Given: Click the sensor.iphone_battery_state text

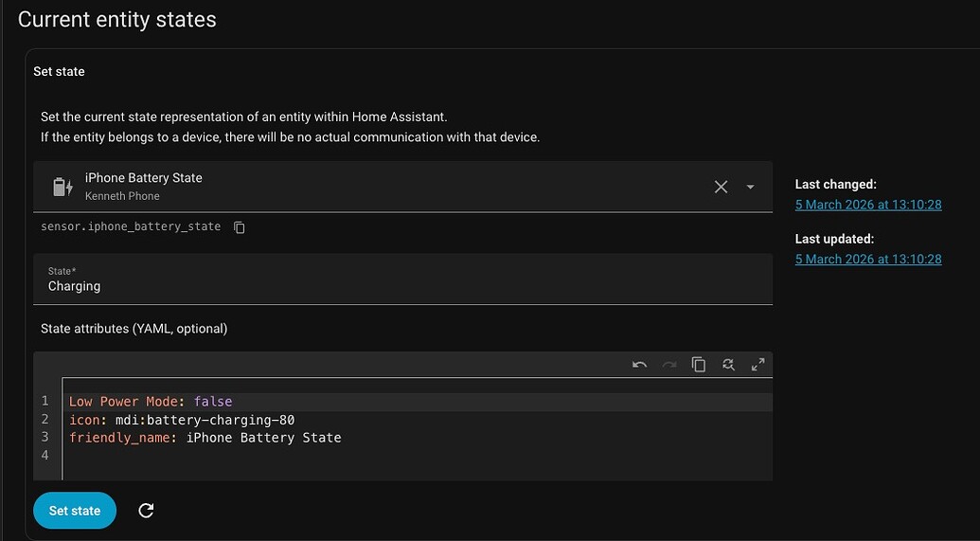Looking at the screenshot, I should (x=131, y=226).
